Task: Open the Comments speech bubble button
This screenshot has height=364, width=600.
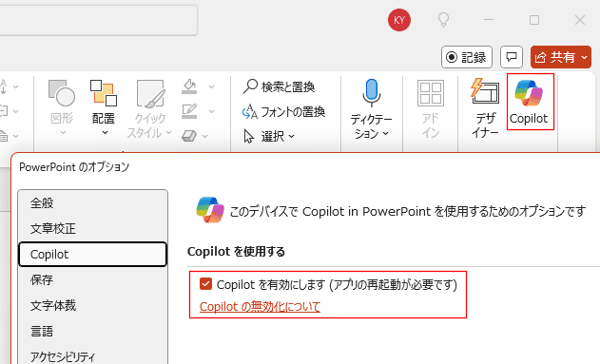Action: coord(512,57)
